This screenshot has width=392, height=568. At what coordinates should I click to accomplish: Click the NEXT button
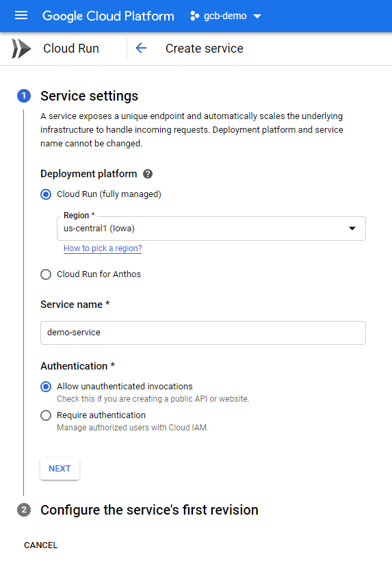coord(60,469)
